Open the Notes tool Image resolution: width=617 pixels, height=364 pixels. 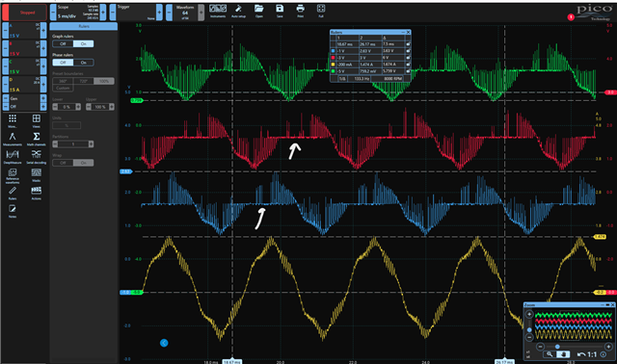pos(13,211)
